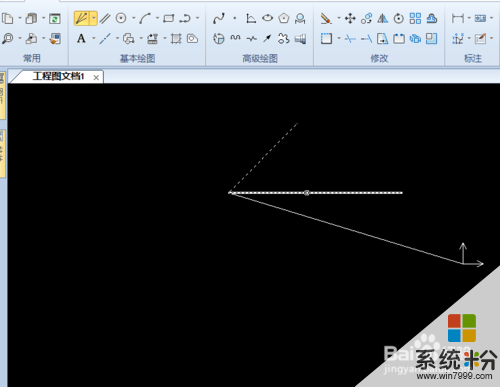Expand the Line tool dropdown arrow
500x387 pixels.
click(94, 18)
